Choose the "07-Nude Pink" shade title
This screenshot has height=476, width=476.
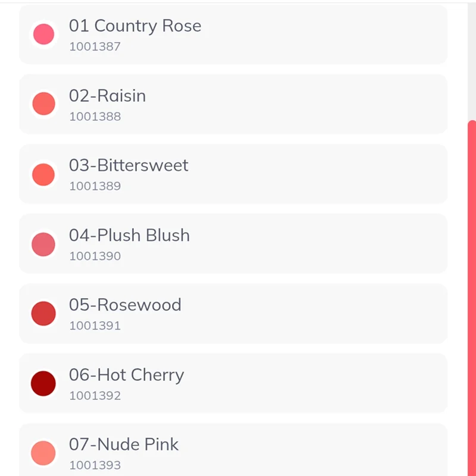pyautogui.click(x=124, y=444)
